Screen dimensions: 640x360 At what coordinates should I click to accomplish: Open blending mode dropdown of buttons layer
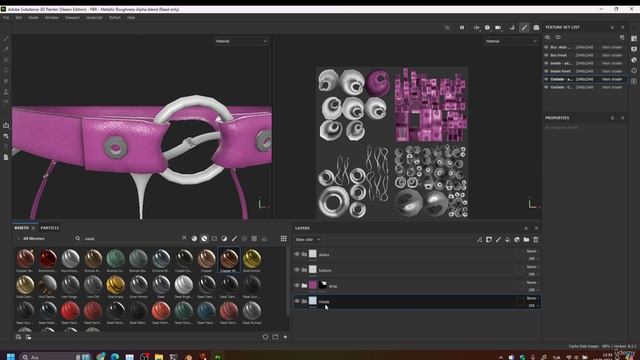coord(532,267)
